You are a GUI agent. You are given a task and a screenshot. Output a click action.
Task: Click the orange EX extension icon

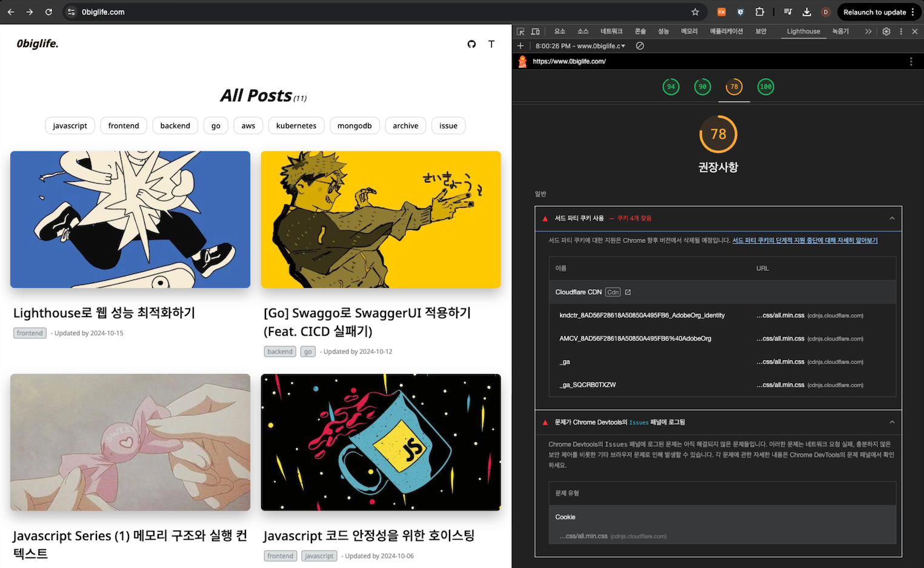722,12
